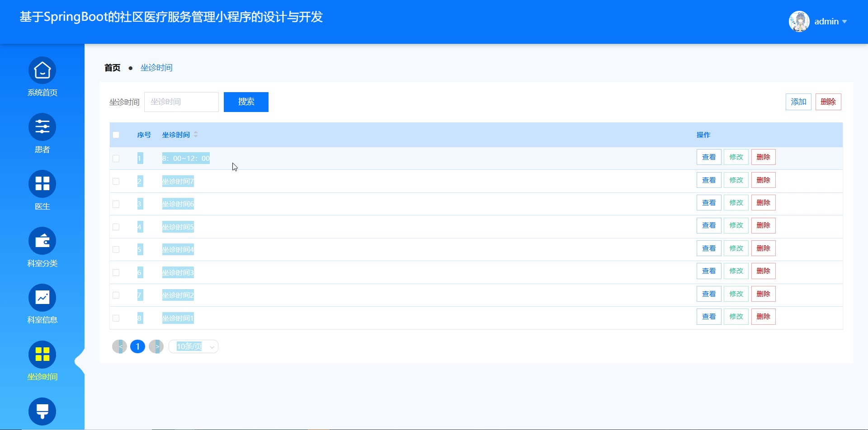Image resolution: width=868 pixels, height=430 pixels.
Task: Go to the previous page arrow
Action: click(x=119, y=346)
